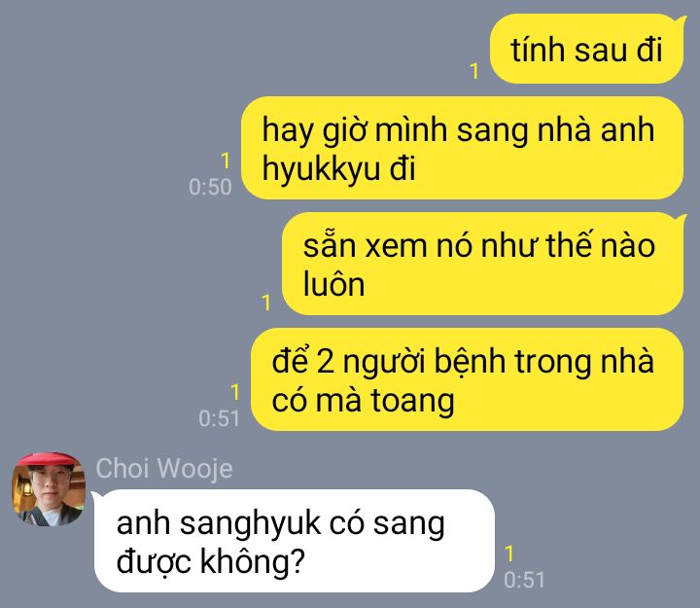This screenshot has width=700, height=608.
Task: Tap the unread count 1 beside 'tính sau đi'
Action: [474, 71]
